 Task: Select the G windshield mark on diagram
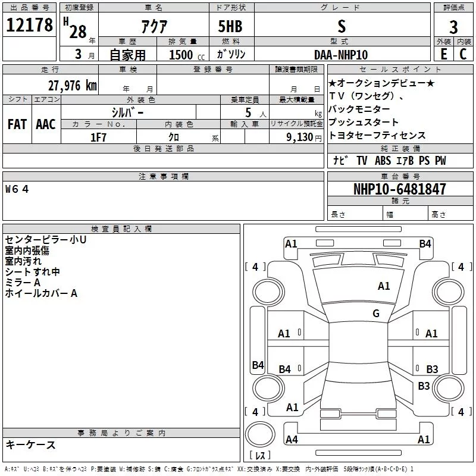(376, 313)
